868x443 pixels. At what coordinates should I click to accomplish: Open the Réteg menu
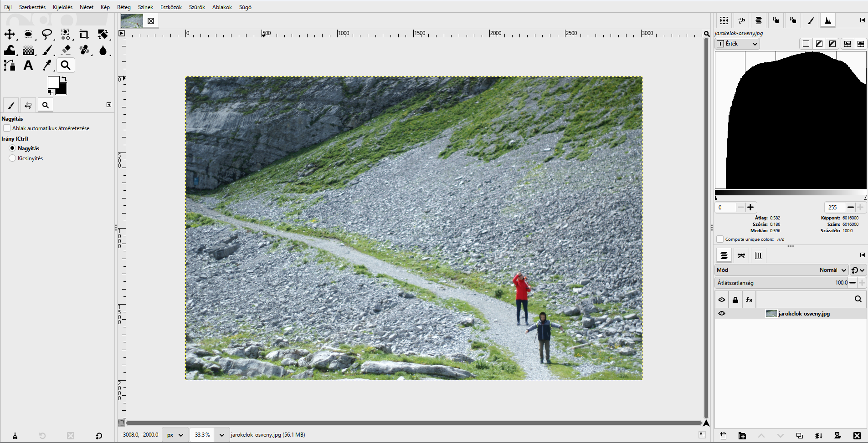coord(124,7)
